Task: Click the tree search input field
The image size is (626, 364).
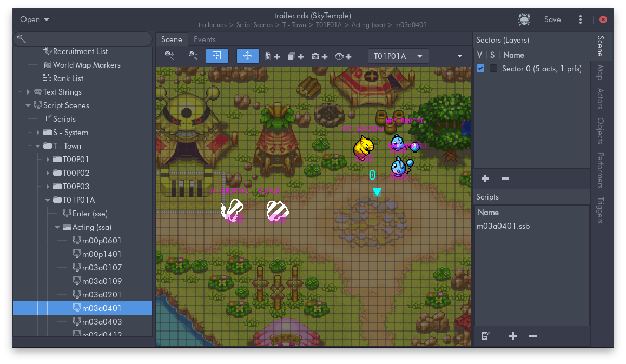Action: [x=83, y=39]
